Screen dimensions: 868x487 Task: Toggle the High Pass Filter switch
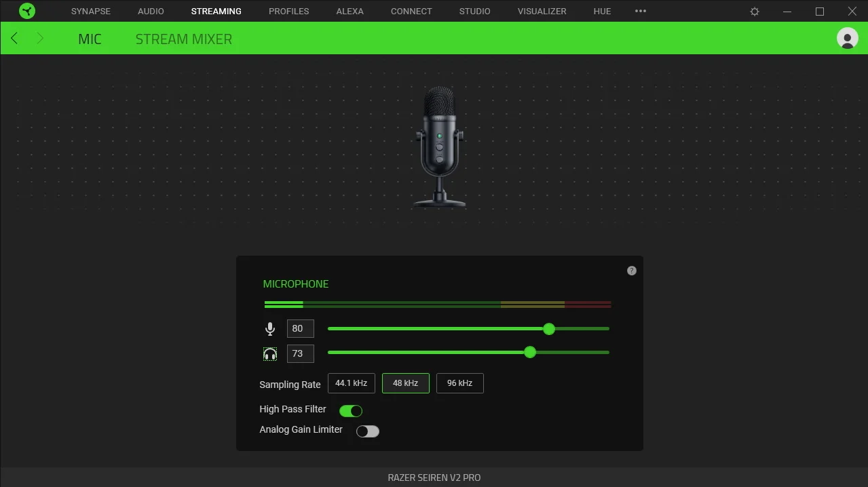[351, 410]
